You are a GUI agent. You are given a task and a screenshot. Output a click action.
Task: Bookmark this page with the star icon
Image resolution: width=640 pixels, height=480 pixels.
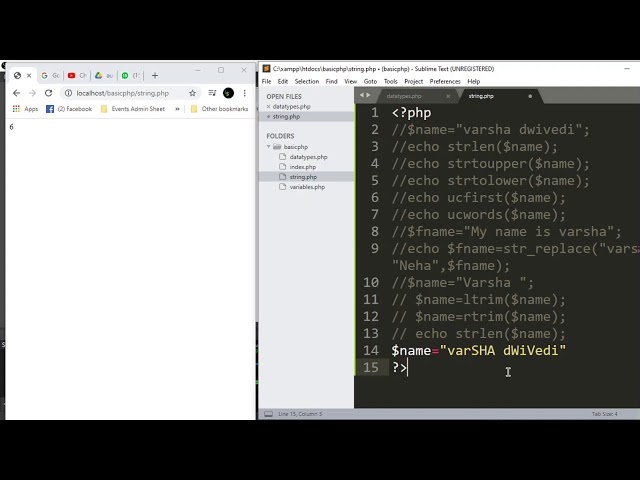tap(192, 93)
